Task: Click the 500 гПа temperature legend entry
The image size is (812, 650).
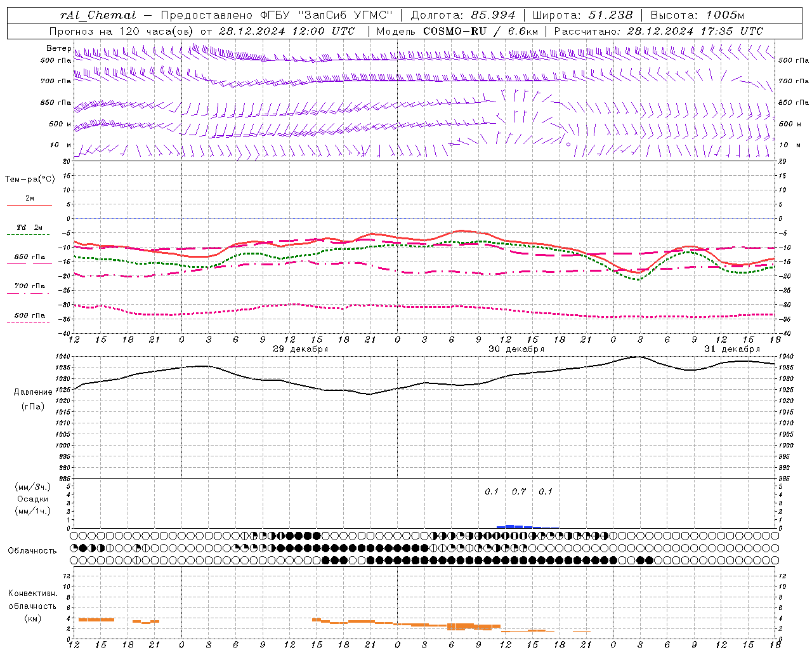Action: point(29,315)
